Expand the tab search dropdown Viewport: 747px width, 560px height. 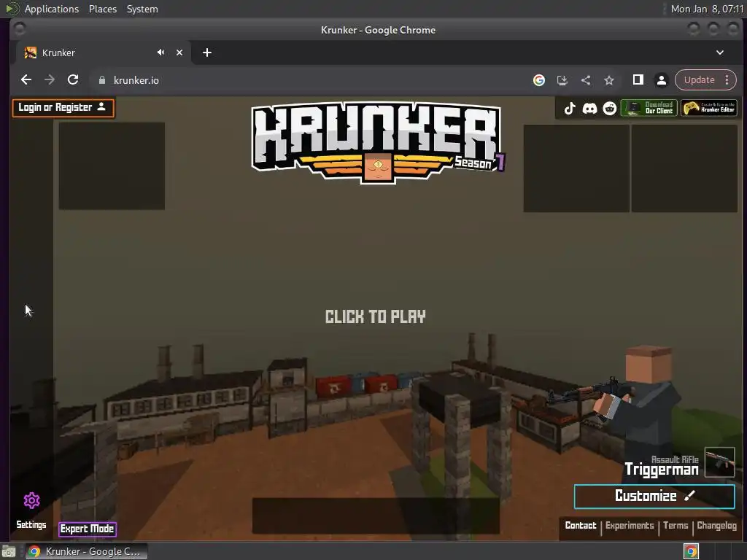tap(720, 52)
